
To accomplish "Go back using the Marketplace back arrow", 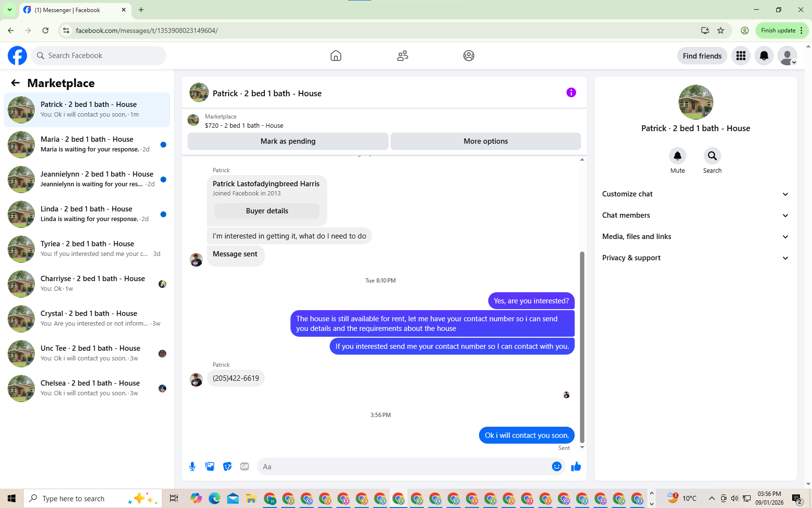I will (15, 83).
